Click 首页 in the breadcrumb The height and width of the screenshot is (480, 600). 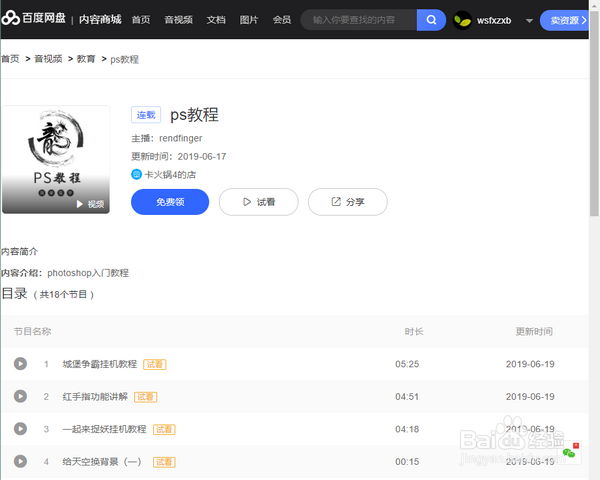[x=10, y=59]
